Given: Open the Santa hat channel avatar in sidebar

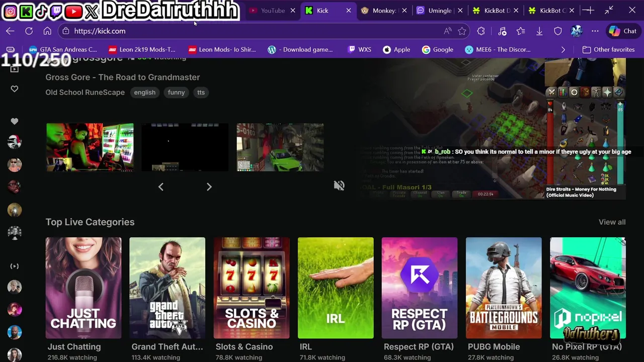Looking at the screenshot, I should pos(15,142).
